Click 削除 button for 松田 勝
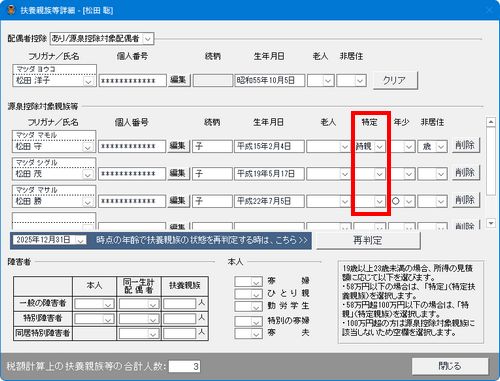Image resolution: width=500 pixels, height=381 pixels. tap(466, 200)
